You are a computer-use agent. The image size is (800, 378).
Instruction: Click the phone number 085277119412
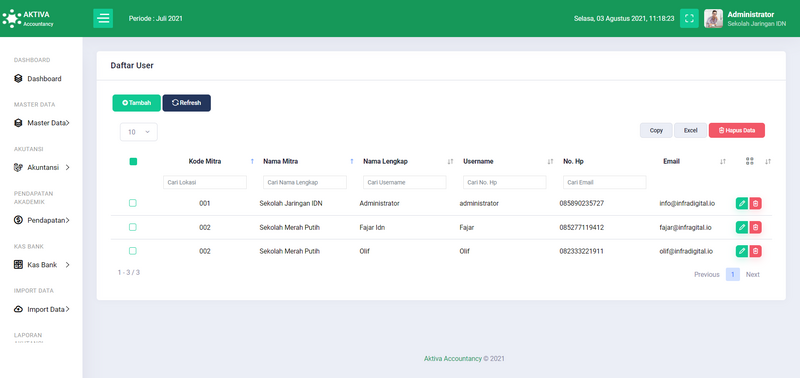click(x=582, y=228)
